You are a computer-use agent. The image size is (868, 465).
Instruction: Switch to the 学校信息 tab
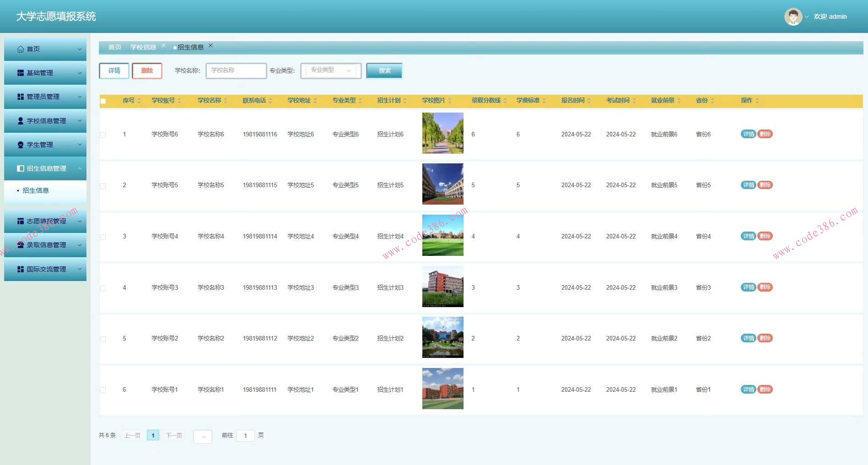(x=143, y=47)
